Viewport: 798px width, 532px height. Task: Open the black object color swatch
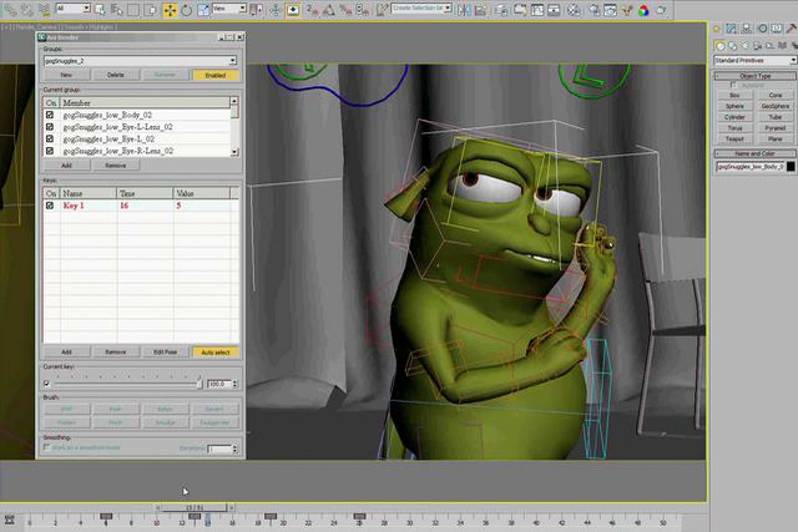791,166
